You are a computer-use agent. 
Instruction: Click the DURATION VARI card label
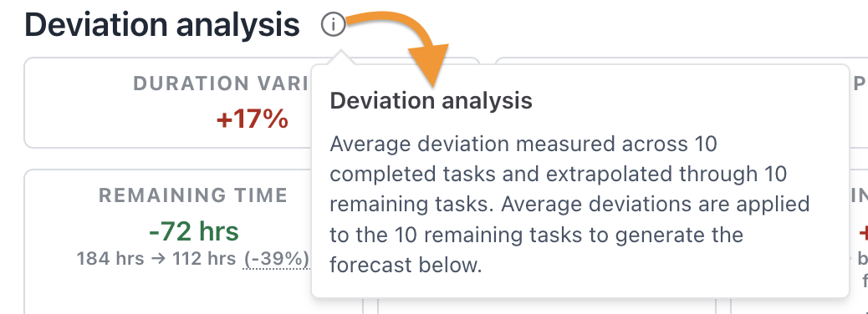pos(222,84)
